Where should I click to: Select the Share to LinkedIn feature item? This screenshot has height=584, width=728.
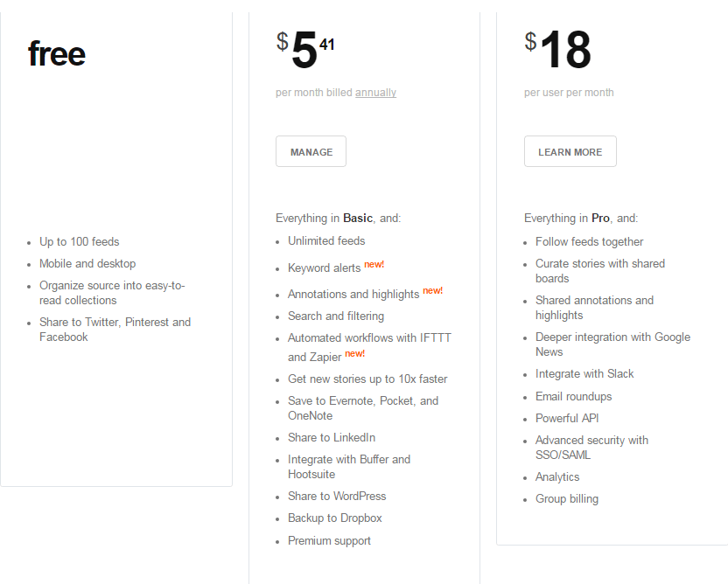(331, 437)
